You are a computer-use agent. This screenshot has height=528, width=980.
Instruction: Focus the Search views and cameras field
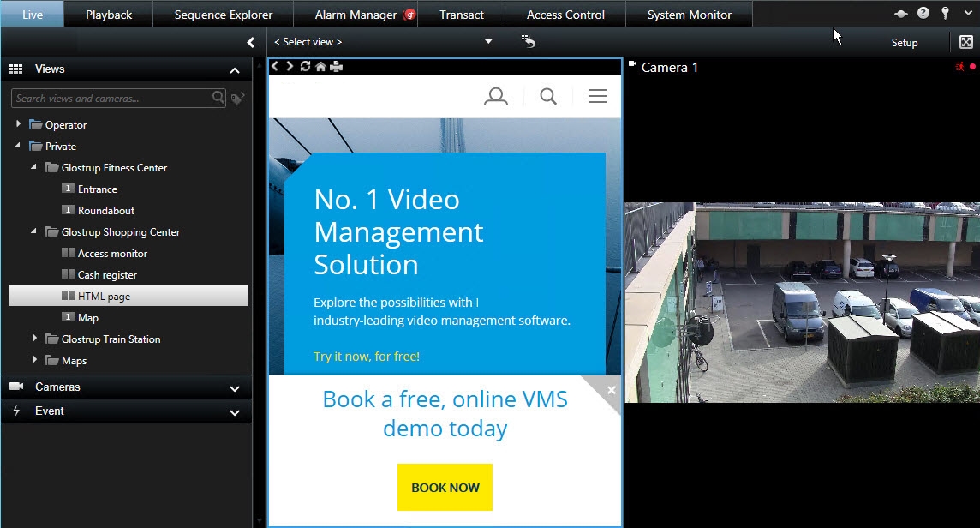coord(111,99)
